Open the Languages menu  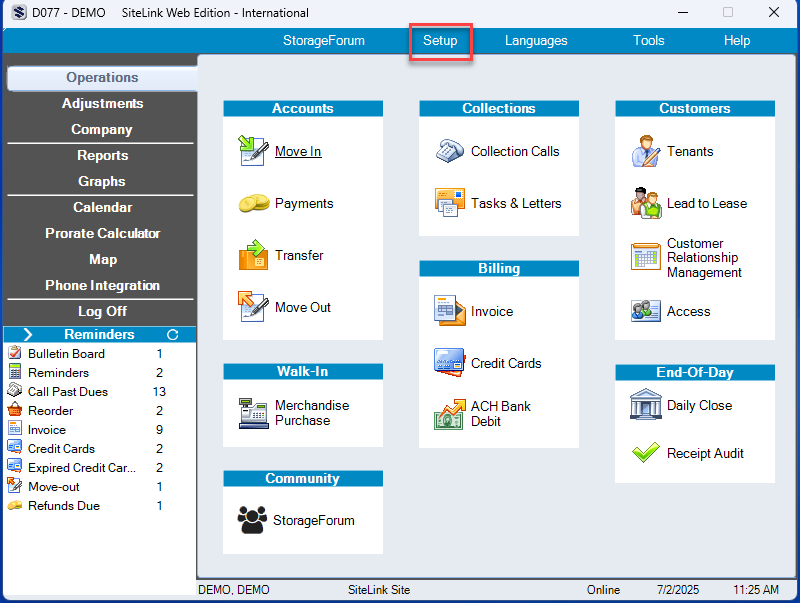[536, 40]
